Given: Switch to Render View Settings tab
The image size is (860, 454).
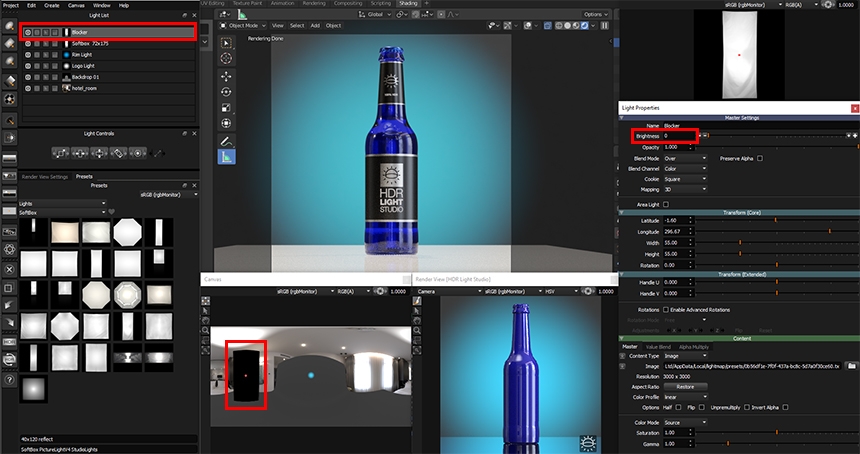Looking at the screenshot, I should pos(45,177).
